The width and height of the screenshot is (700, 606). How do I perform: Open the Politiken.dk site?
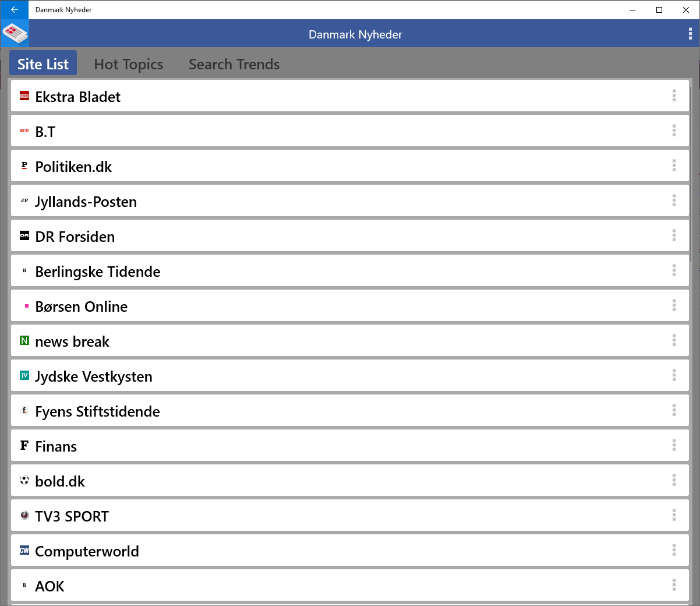(349, 165)
